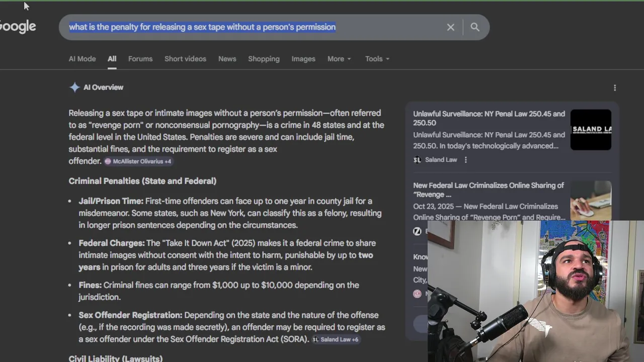This screenshot has height=362, width=644.
Task: Click the 'Federal Charges:' bullet text
Action: [x=111, y=243]
